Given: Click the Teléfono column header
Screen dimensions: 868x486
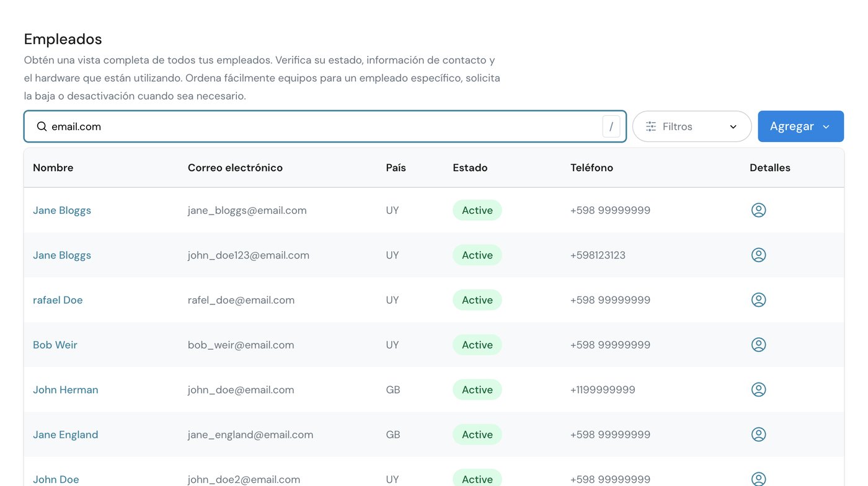Looking at the screenshot, I should tap(591, 168).
